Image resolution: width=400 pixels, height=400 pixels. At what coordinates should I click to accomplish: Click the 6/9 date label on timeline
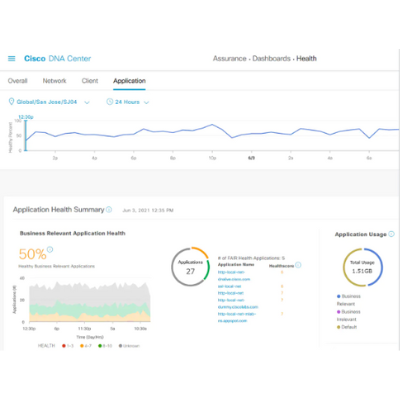[x=251, y=158]
